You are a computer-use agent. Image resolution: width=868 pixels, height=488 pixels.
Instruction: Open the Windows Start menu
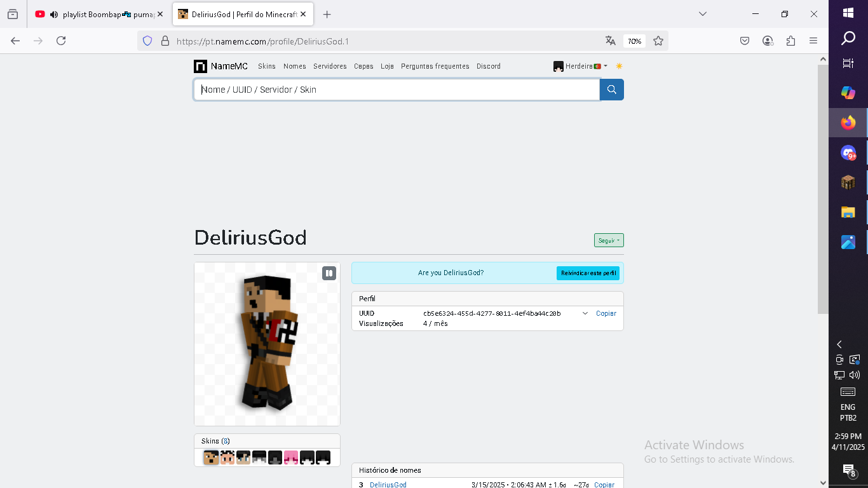(848, 13)
